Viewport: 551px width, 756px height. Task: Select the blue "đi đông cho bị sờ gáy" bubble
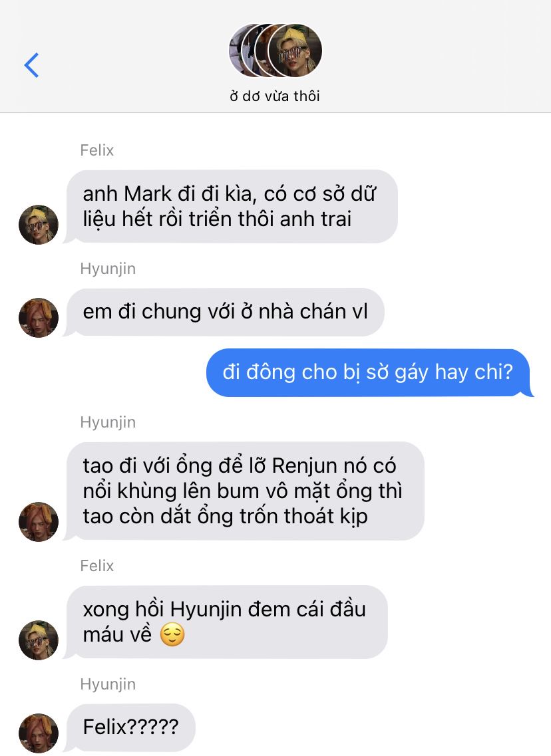coord(369,372)
